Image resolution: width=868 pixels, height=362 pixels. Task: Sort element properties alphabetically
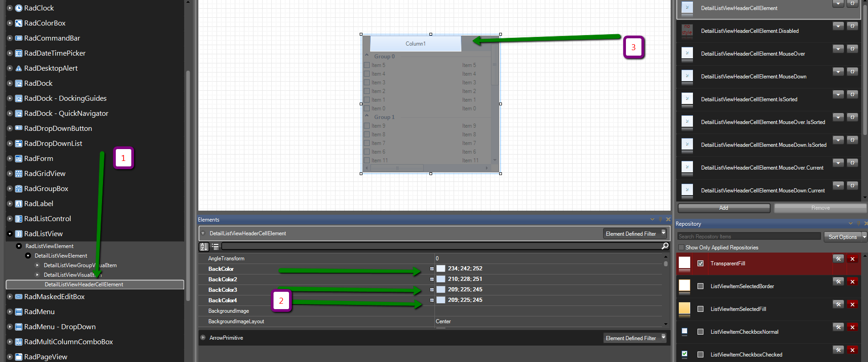[x=204, y=247]
